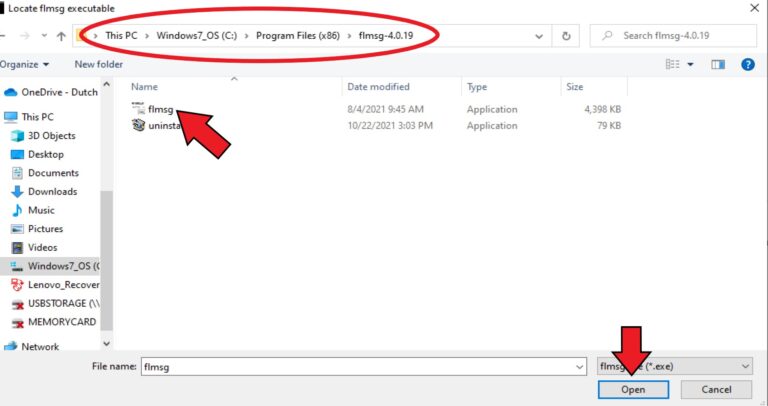Viewport: 768px width, 406px height.
Task: Open the Lenovo_Recovery drive
Action: tap(55, 285)
